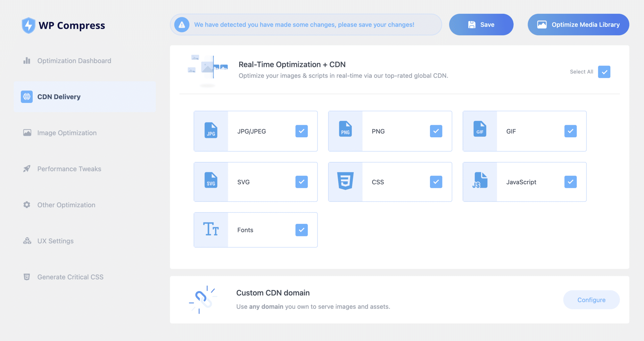644x341 pixels.
Task: Click the Fonts label text
Action: (x=245, y=230)
